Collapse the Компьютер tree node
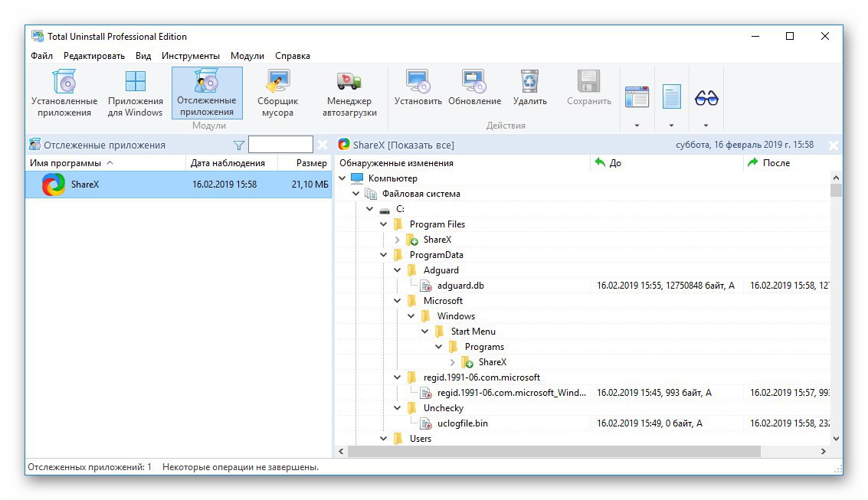 342,178
